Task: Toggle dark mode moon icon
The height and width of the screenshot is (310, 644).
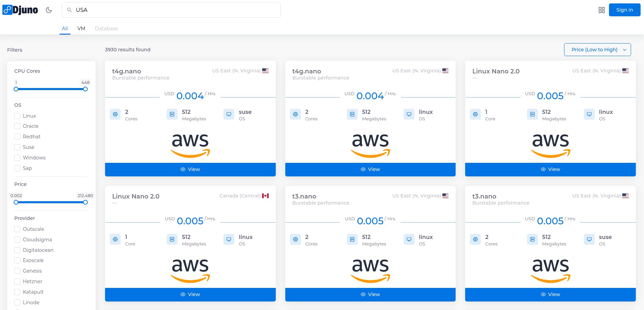Action: [49, 10]
